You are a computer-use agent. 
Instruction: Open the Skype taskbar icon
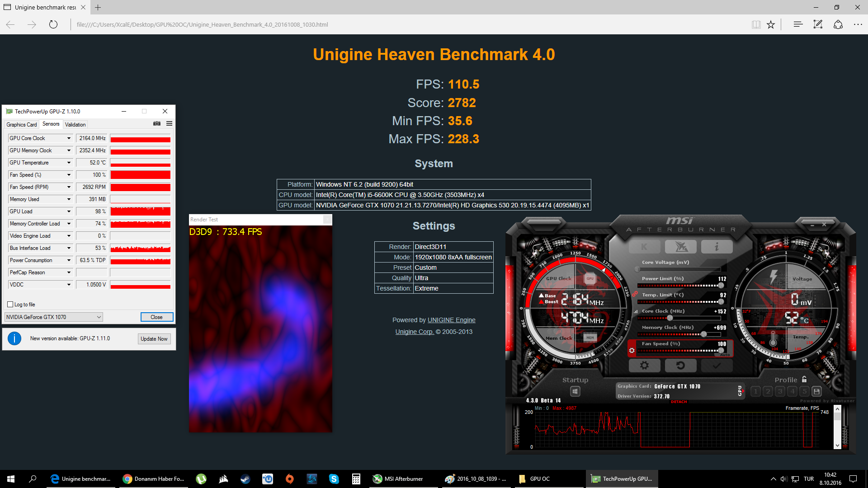(334, 479)
